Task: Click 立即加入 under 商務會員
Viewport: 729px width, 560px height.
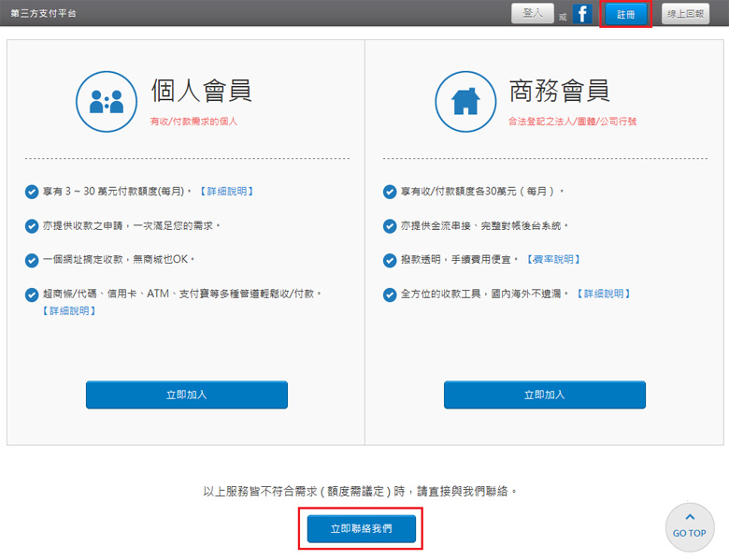Action: point(545,395)
